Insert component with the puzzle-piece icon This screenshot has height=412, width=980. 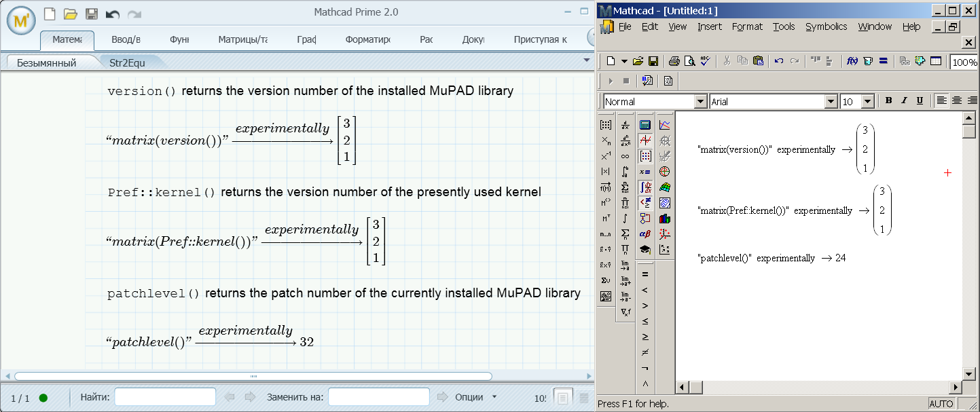tap(920, 61)
